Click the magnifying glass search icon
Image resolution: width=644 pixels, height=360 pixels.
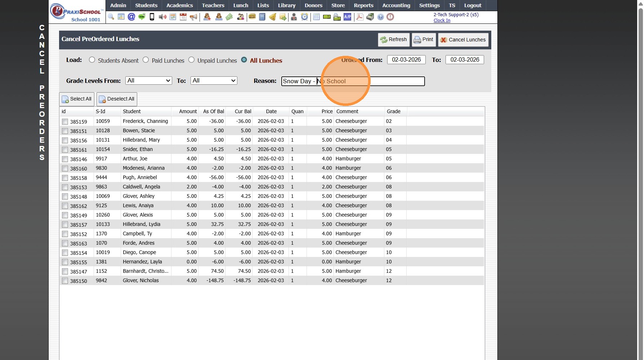(111, 17)
